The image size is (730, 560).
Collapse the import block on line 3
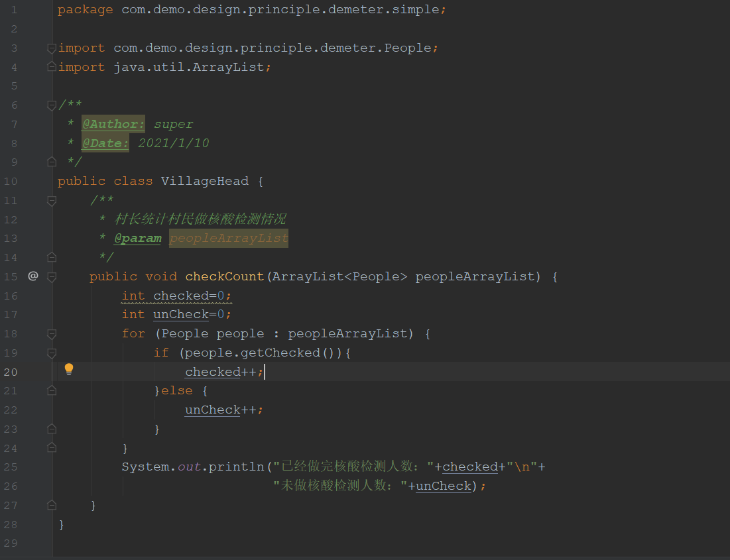tap(52, 48)
